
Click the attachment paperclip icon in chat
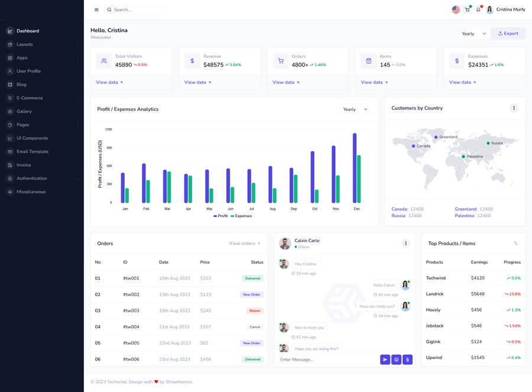[407, 360]
